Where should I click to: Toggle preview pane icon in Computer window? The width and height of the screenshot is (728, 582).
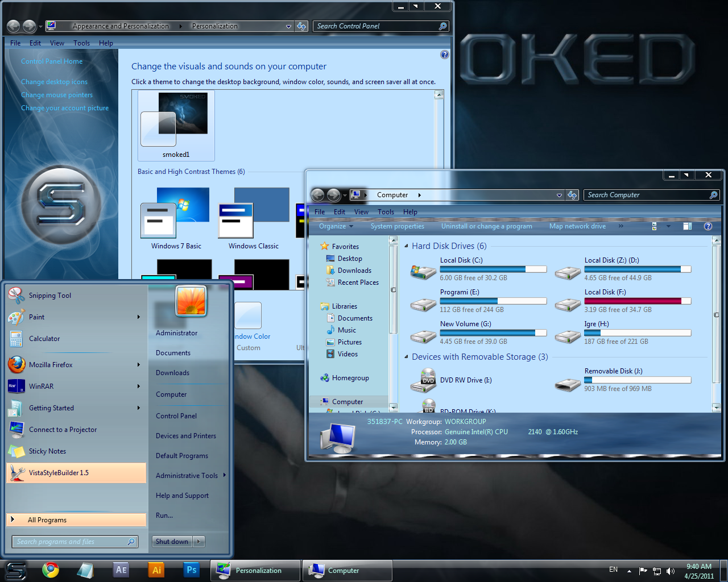click(x=687, y=226)
